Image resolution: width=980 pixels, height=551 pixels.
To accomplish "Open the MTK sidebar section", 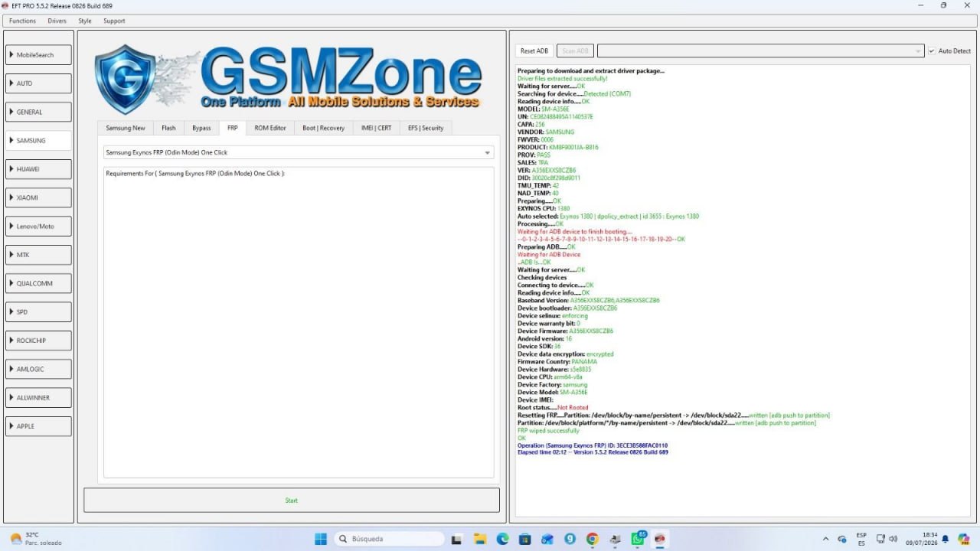I will click(39, 255).
